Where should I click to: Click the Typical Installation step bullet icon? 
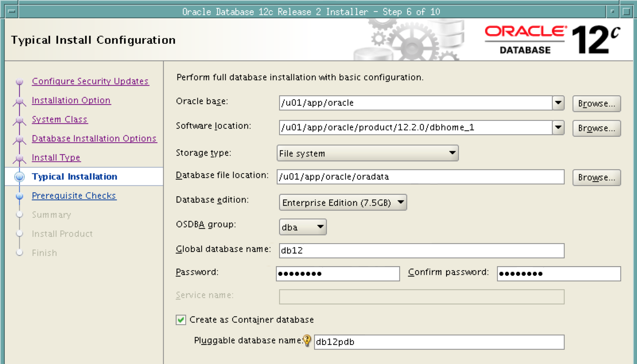(x=19, y=176)
